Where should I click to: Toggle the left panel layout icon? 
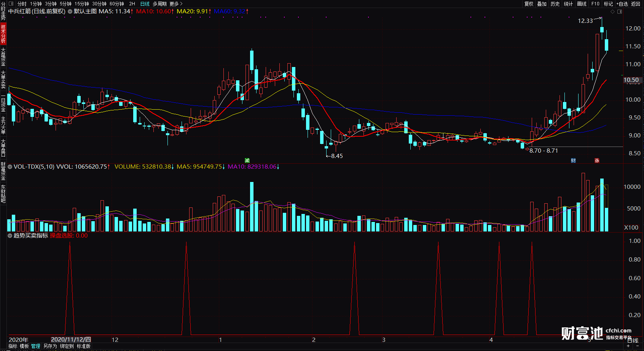11,3
